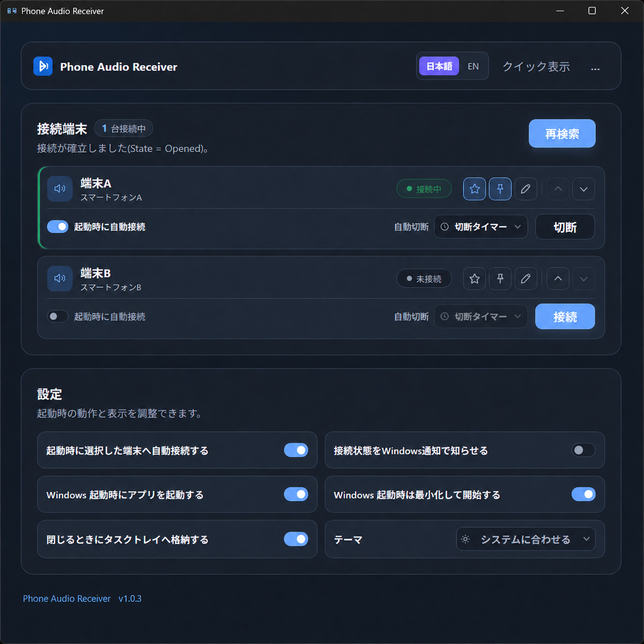Click the Phone Audio Receiver app logo icon

(x=43, y=66)
